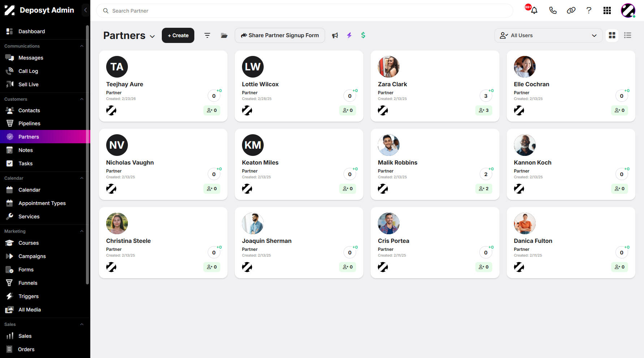The width and height of the screenshot is (644, 358).
Task: Click Zara Clark's referral count badge
Action: (484, 110)
